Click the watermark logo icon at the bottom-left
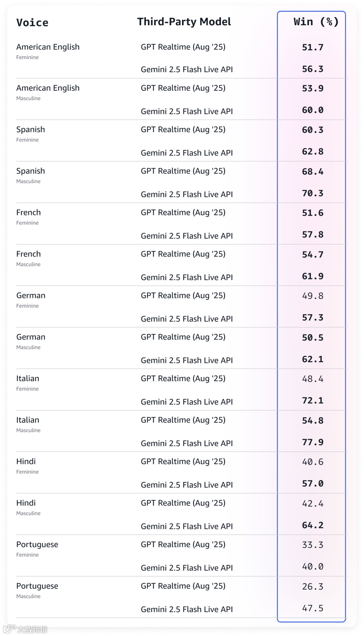The width and height of the screenshot is (364, 636). click(9, 629)
